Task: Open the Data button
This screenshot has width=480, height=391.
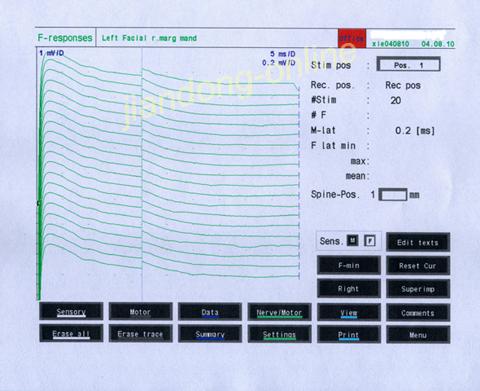Action: (210, 312)
